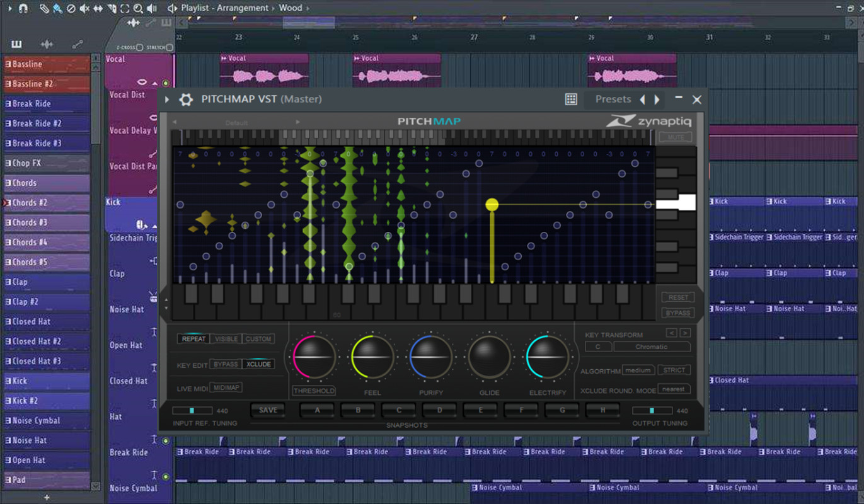864x504 pixels.
Task: Select the Slip tool with double arrows
Action: pos(98,9)
